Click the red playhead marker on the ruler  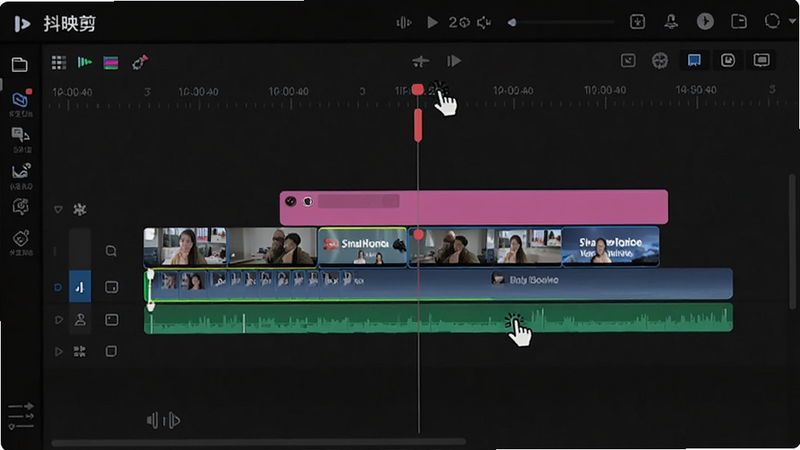click(418, 90)
